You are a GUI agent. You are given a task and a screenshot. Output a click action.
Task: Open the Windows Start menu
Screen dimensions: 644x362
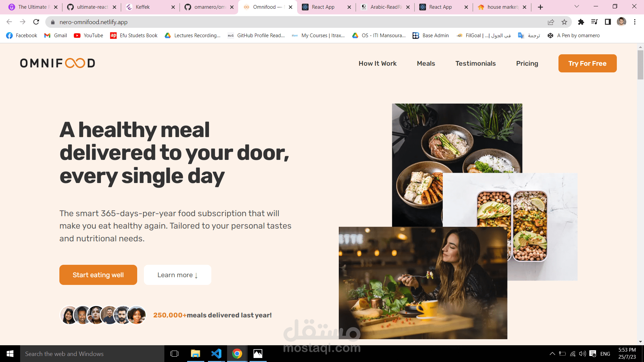point(10,354)
